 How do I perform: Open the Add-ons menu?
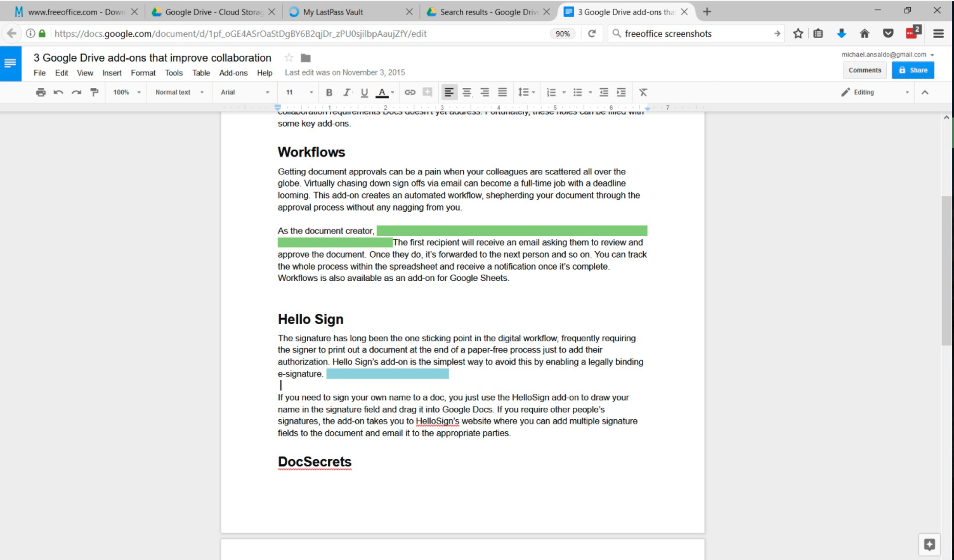tap(233, 73)
